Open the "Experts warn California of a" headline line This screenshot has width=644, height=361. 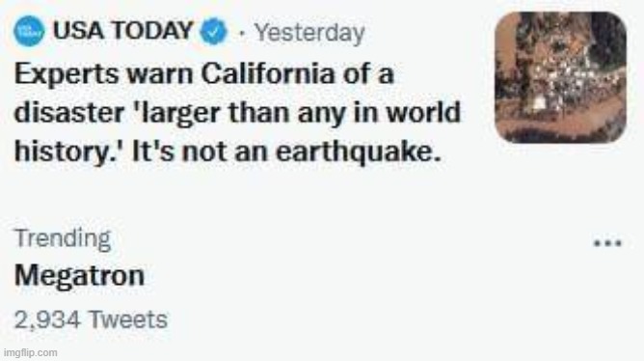pyautogui.click(x=204, y=74)
